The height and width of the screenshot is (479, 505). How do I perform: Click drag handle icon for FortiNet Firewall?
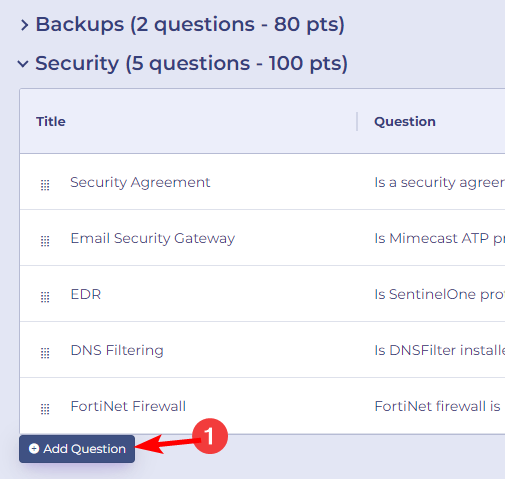click(x=45, y=409)
